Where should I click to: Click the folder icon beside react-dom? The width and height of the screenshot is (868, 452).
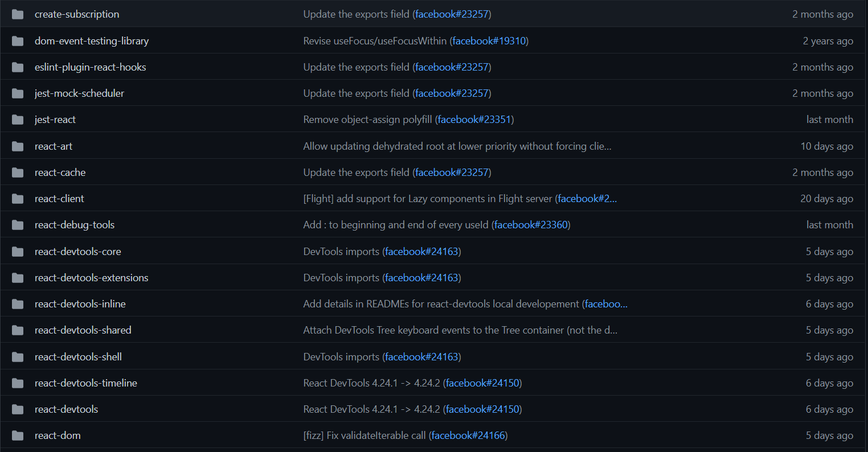point(18,435)
